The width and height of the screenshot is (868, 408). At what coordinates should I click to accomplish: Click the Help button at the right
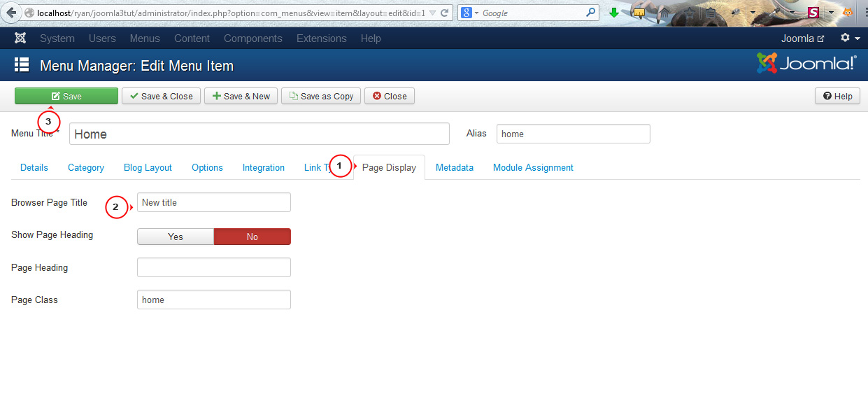837,96
